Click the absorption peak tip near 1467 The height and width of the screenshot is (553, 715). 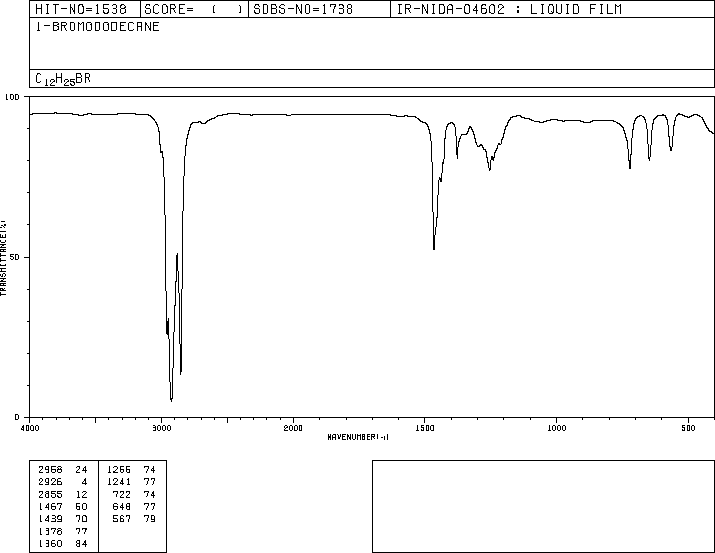pyautogui.click(x=434, y=248)
